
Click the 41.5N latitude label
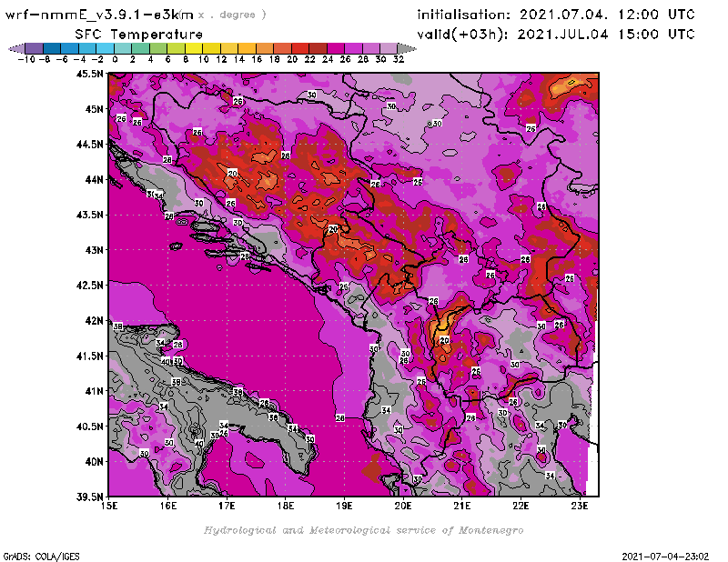click(x=89, y=356)
